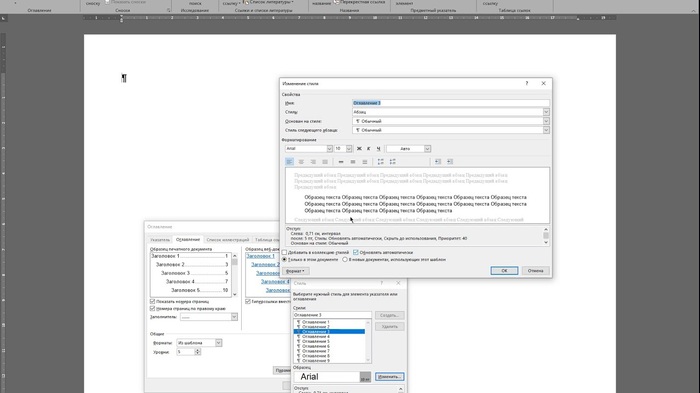The image size is (700, 393).
Task: Enable Добавить в коллекцию стилей checkbox
Action: tap(284, 252)
